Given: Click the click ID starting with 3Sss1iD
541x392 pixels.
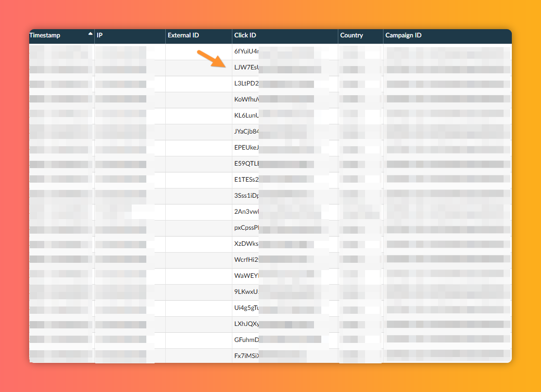Looking at the screenshot, I should [246, 195].
